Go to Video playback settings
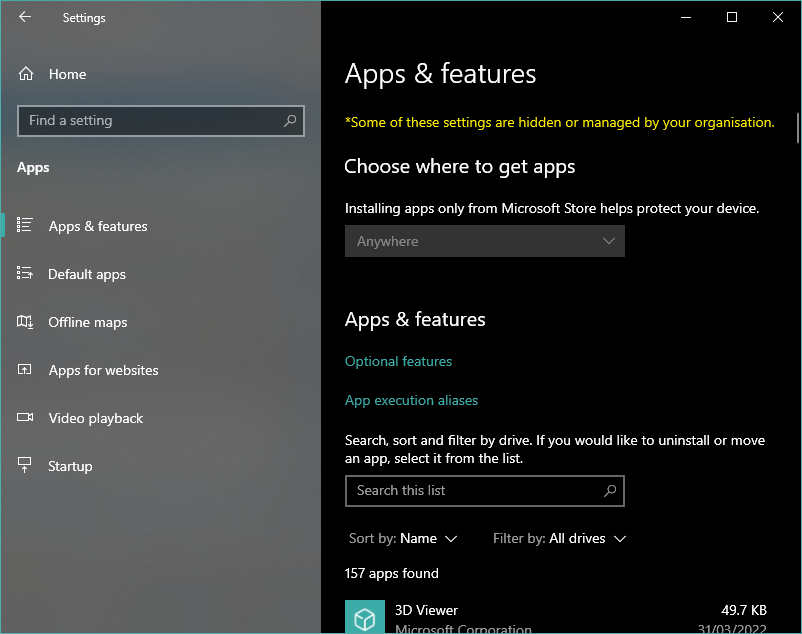The height and width of the screenshot is (634, 802). pyautogui.click(x=96, y=418)
